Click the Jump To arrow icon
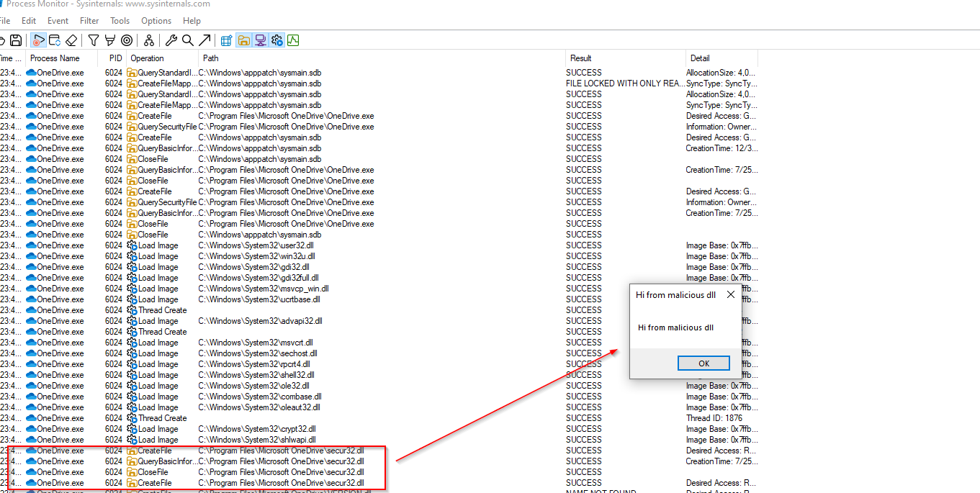This screenshot has height=493, width=980. tap(204, 40)
